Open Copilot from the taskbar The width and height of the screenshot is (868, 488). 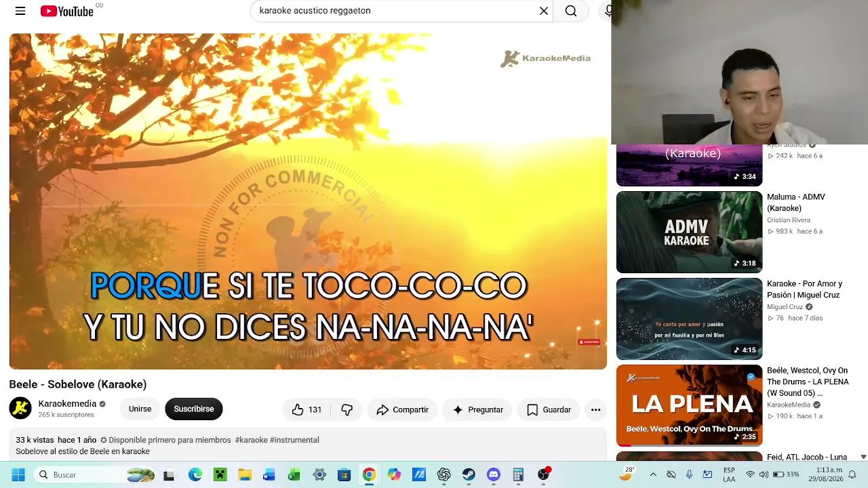click(x=394, y=475)
